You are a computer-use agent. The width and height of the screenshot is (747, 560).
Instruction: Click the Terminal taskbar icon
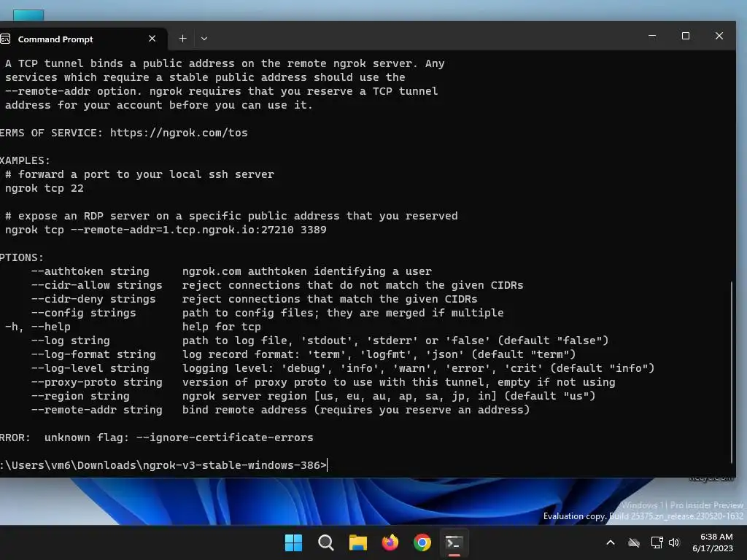454,542
